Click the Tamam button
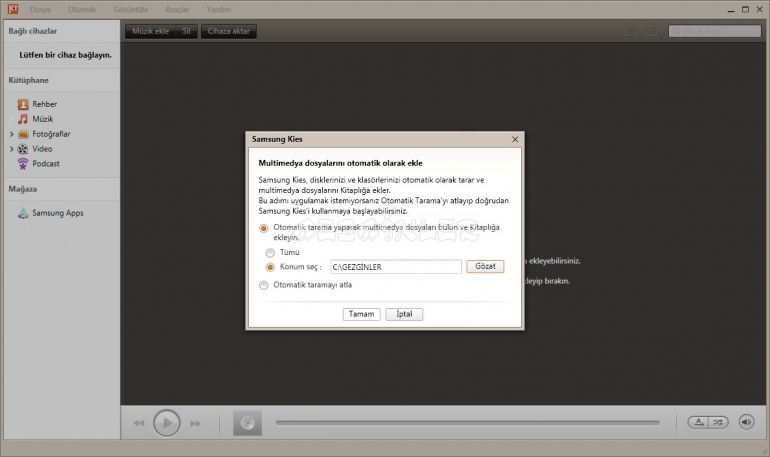Image resolution: width=770 pixels, height=457 pixels. pos(361,314)
